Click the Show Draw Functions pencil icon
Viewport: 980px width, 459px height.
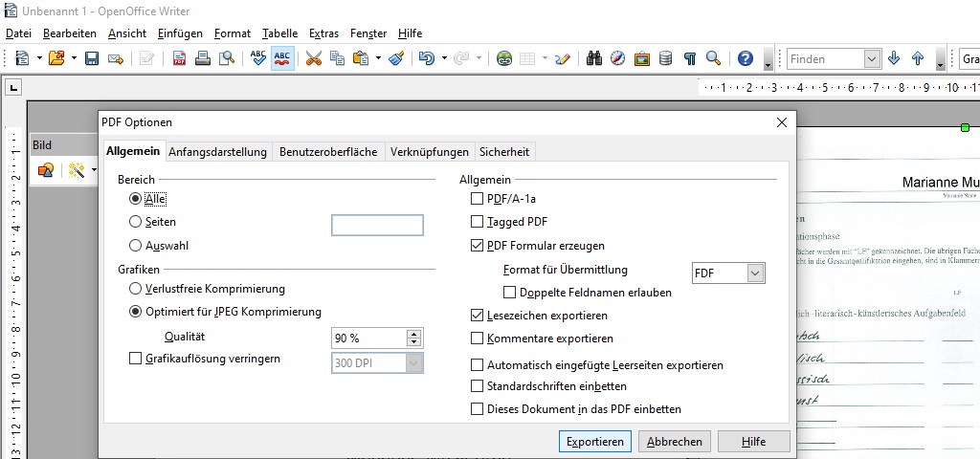point(562,58)
